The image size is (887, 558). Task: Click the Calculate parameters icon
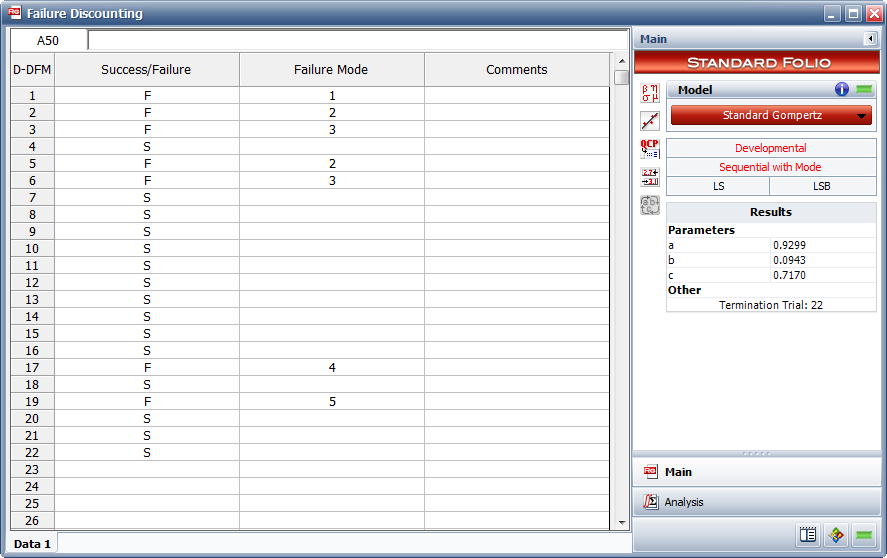(650, 93)
